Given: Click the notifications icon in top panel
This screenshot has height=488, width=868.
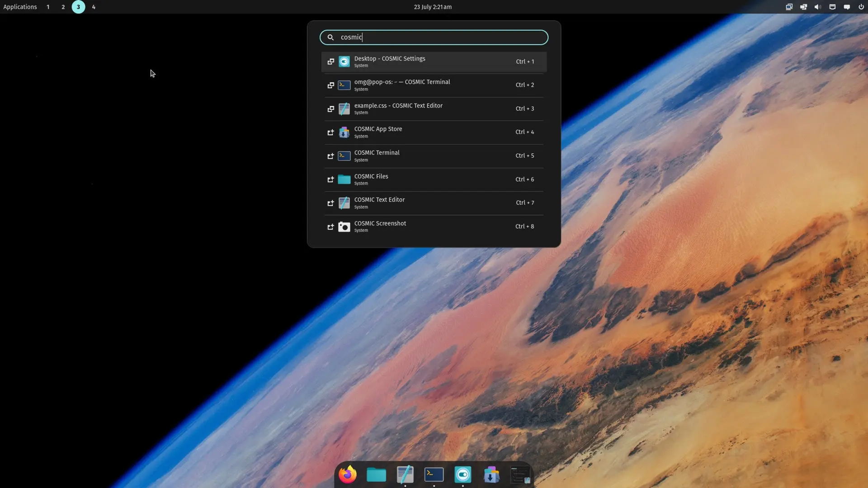Looking at the screenshot, I should pyautogui.click(x=847, y=7).
